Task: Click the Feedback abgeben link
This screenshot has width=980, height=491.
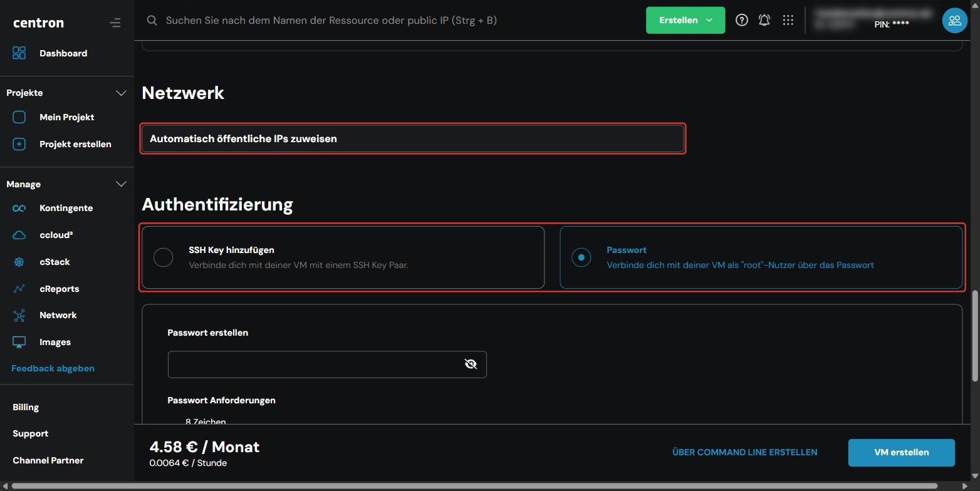Action: coord(53,368)
